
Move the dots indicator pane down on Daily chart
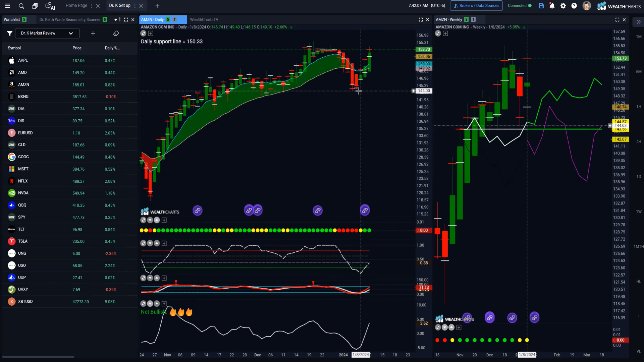coord(150,220)
